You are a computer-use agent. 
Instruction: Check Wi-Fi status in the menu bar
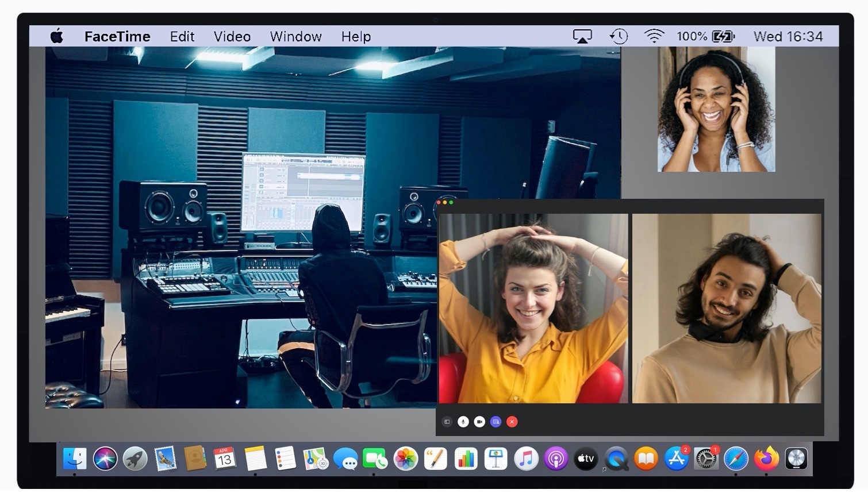tap(654, 36)
